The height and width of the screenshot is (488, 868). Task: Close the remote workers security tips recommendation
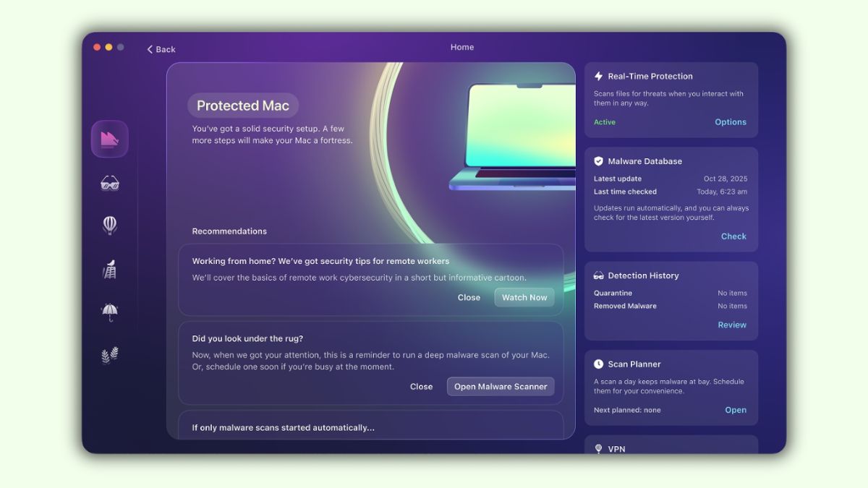tap(469, 297)
